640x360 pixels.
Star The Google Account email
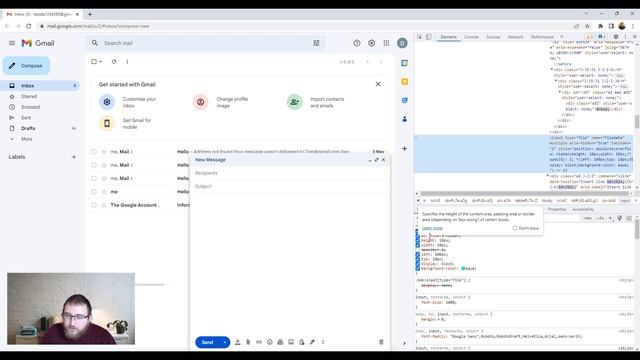104,205
